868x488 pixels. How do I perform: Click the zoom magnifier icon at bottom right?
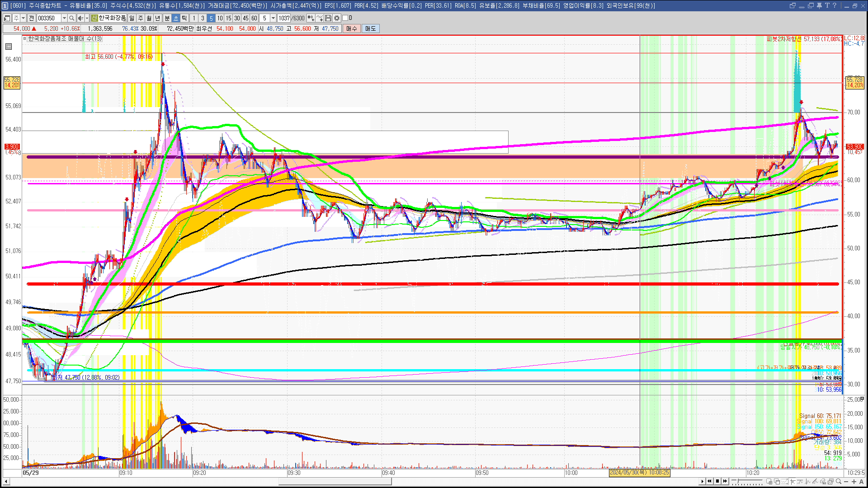(840, 482)
